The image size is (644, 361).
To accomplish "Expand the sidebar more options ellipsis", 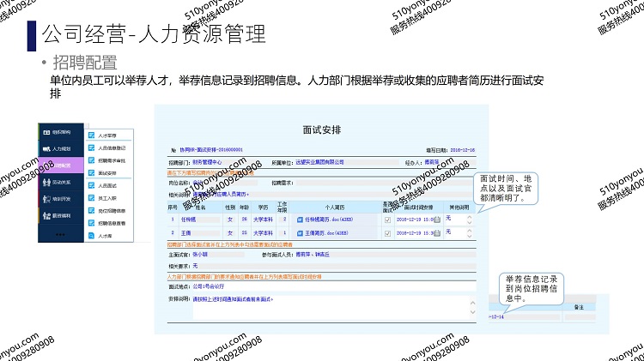I will click(x=60, y=236).
